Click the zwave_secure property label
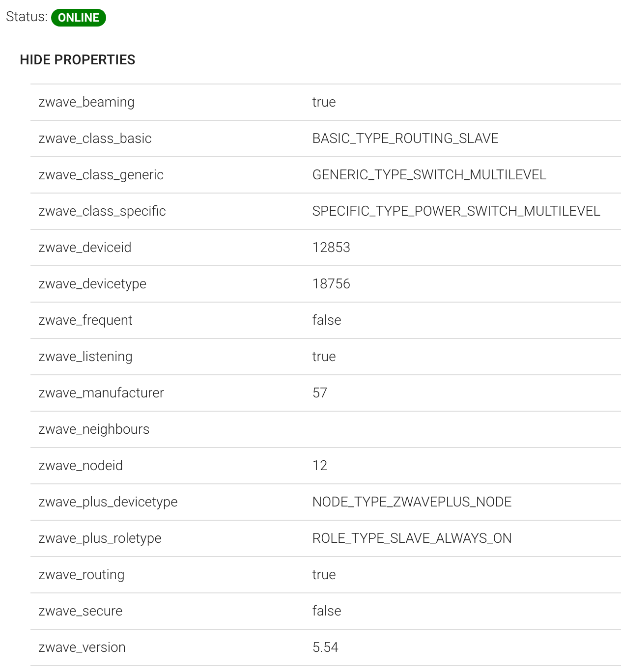 tap(81, 611)
